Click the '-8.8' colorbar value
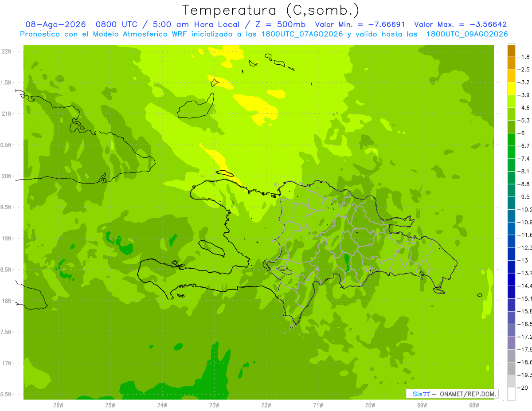Image resolution: width=532 pixels, height=411 pixels. [524, 184]
